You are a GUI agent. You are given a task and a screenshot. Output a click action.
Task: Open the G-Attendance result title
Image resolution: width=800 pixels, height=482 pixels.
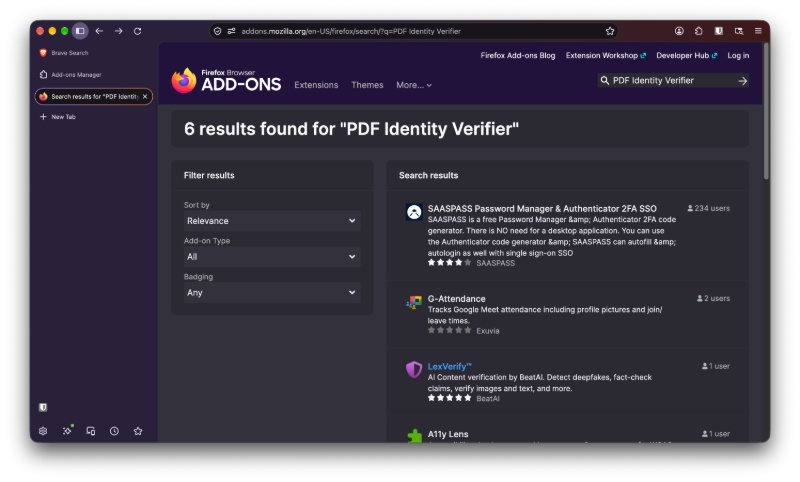(456, 299)
